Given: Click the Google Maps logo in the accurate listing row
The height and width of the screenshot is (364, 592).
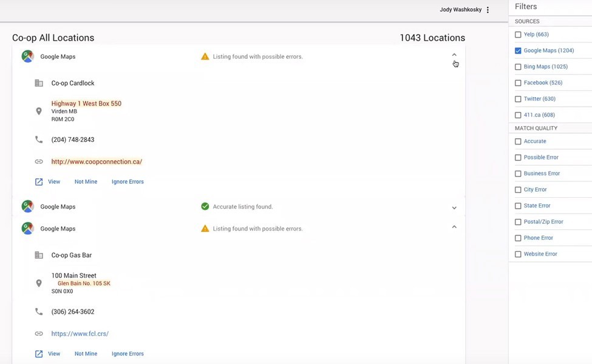Looking at the screenshot, I should [27, 206].
